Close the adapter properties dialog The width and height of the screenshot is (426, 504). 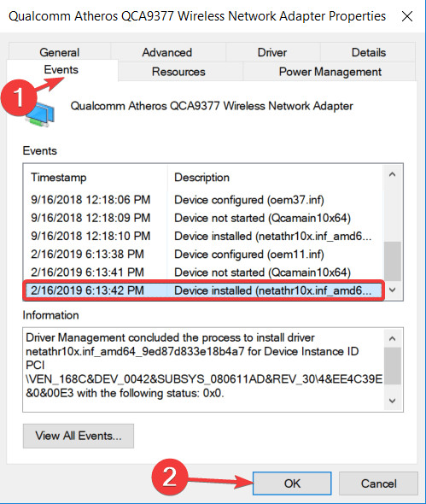[x=407, y=16]
